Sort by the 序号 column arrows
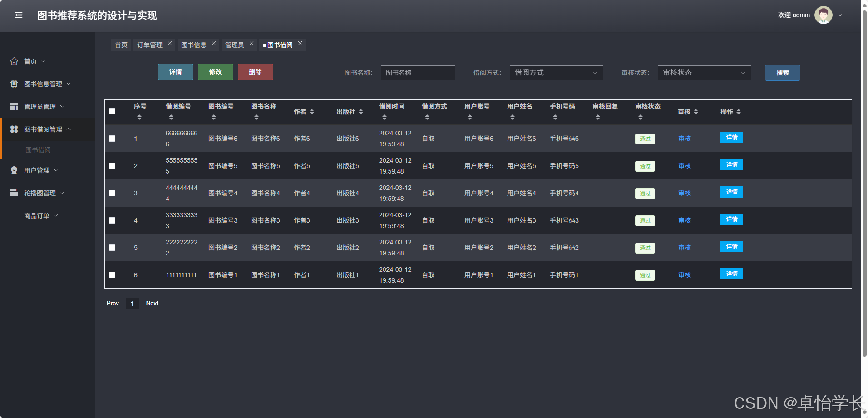 pyautogui.click(x=139, y=117)
